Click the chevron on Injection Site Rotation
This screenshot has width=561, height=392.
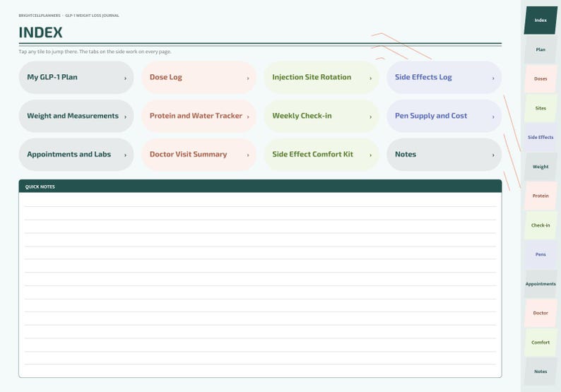pyautogui.click(x=370, y=78)
